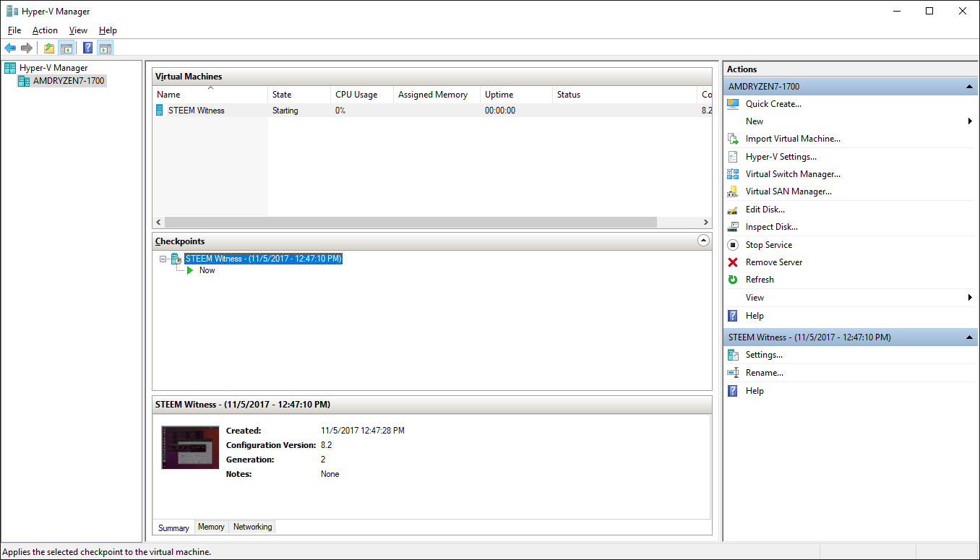Viewport: 980px width, 560px height.
Task: Sort by the State column header
Action: pyautogui.click(x=299, y=95)
